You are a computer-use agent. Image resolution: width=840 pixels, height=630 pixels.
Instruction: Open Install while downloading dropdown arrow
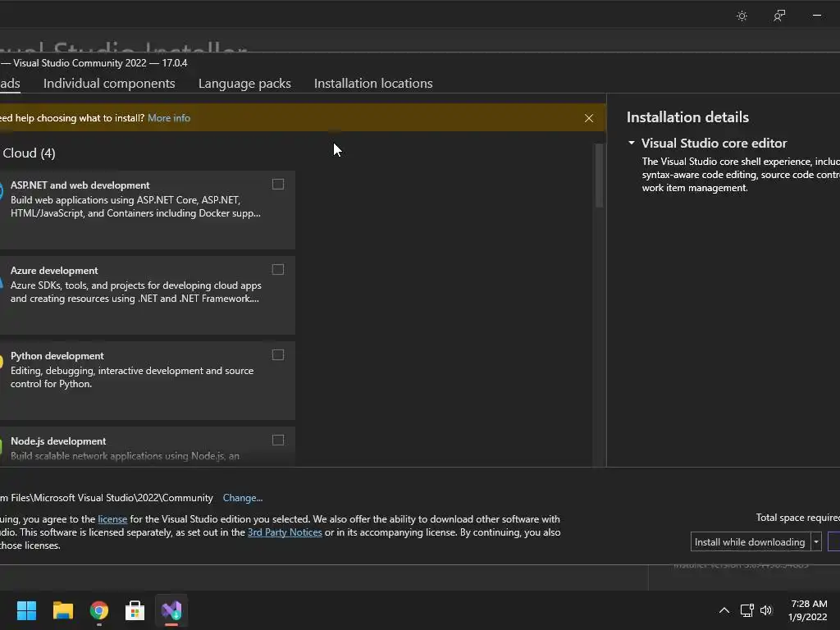816,541
